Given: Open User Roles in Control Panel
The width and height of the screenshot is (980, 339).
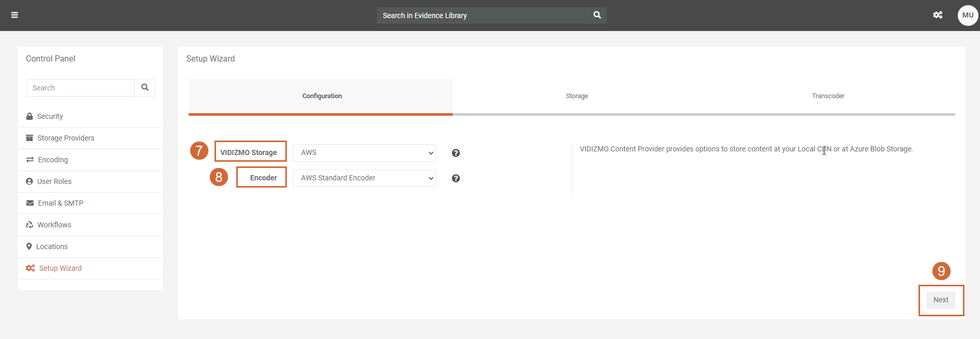Looking at the screenshot, I should point(54,181).
